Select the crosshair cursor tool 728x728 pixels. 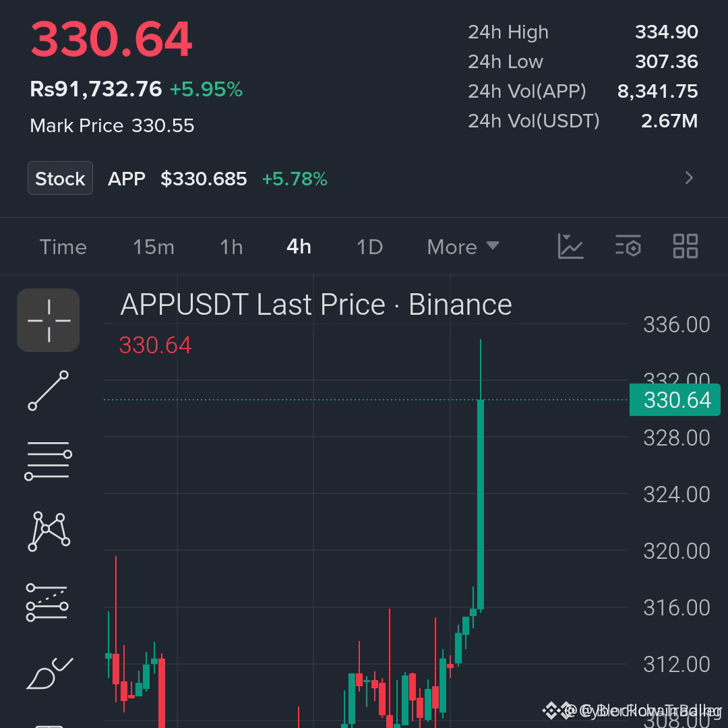[49, 320]
